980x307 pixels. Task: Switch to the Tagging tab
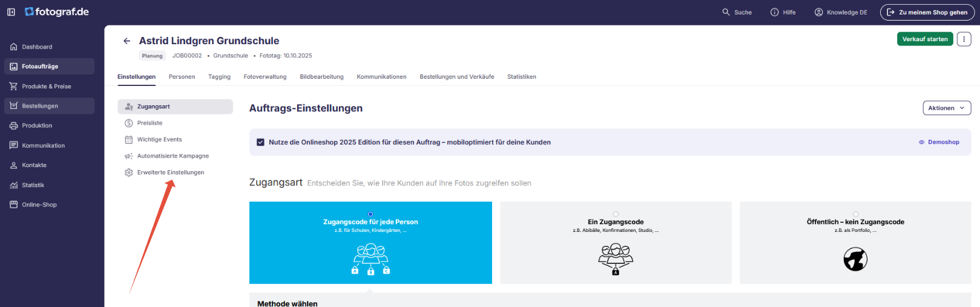(x=219, y=77)
